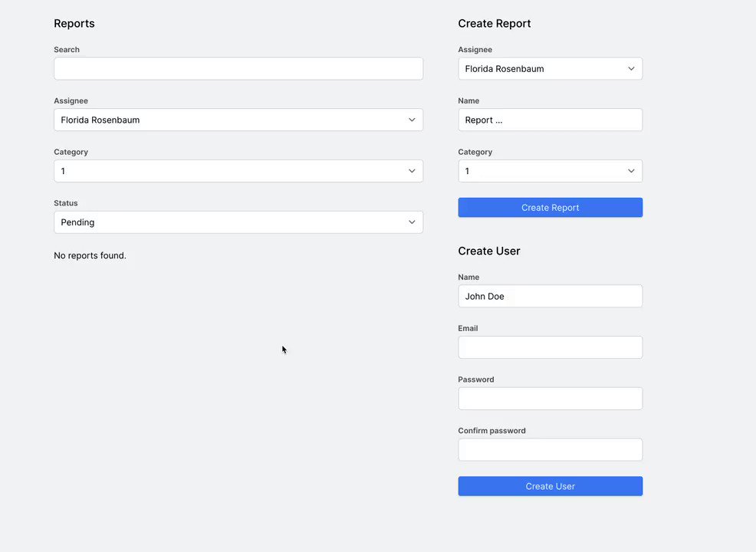Viewport: 756px width, 552px height.
Task: Click the Search label text
Action: click(67, 50)
